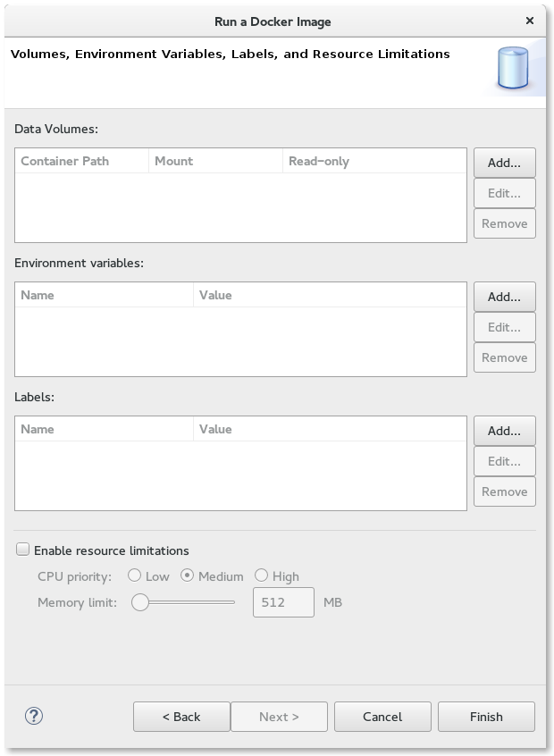Viewport: 554px width, 756px height.
Task: Enable resource limitations checkbox
Action: point(22,550)
